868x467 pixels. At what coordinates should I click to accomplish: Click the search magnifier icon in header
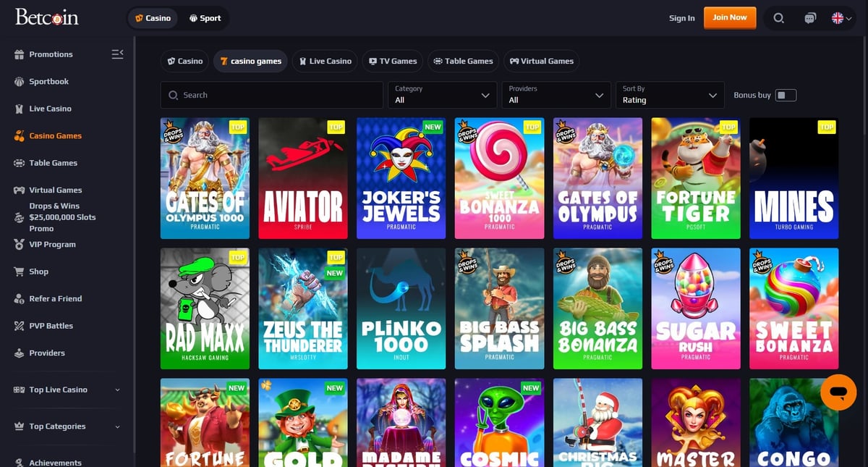tap(778, 18)
